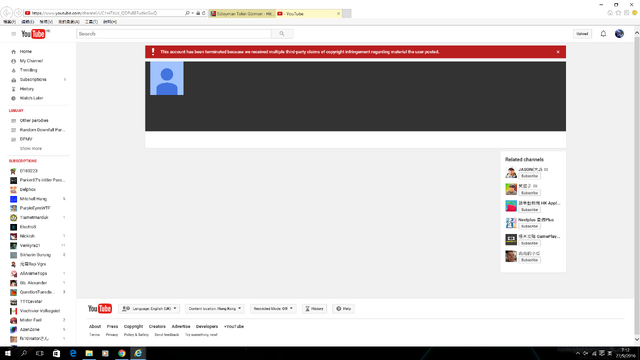640x360 pixels.
Task: Expand Show more in Library section
Action: pos(31,149)
